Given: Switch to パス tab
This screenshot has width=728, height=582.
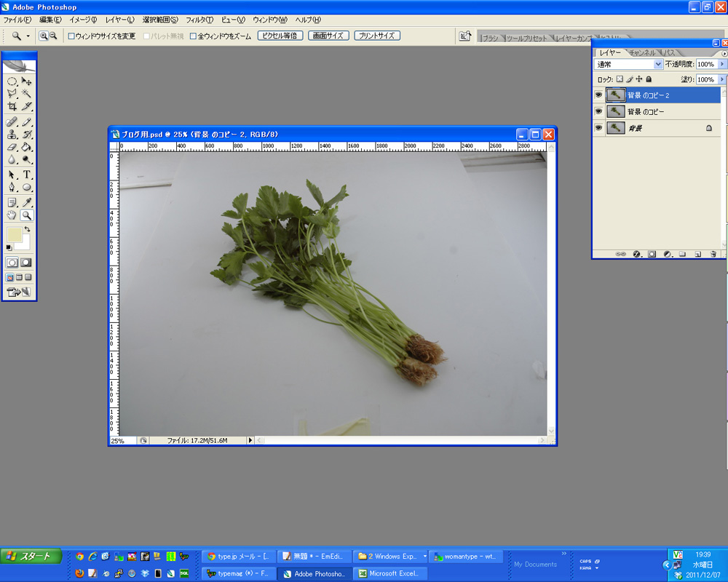Looking at the screenshot, I should [670, 53].
